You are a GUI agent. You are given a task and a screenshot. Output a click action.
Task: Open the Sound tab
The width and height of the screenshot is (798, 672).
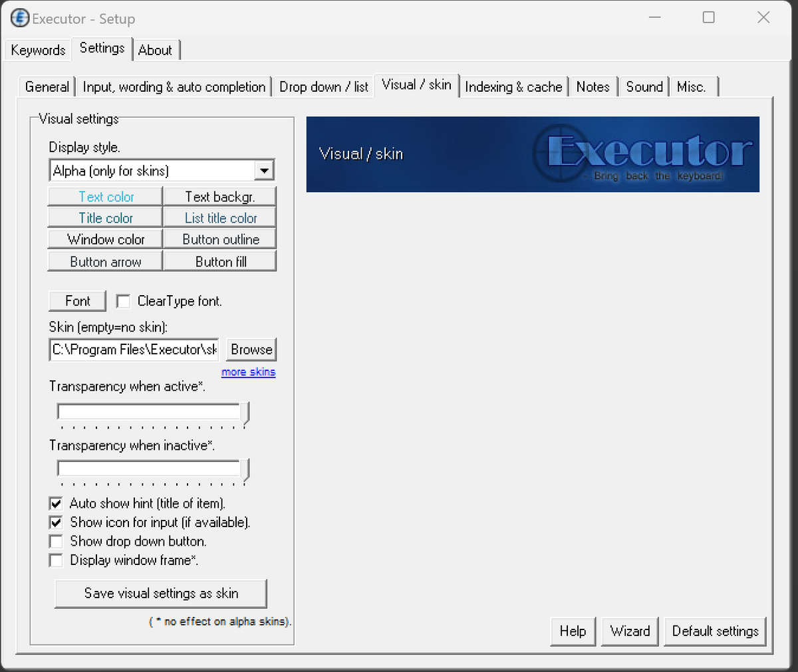[644, 86]
